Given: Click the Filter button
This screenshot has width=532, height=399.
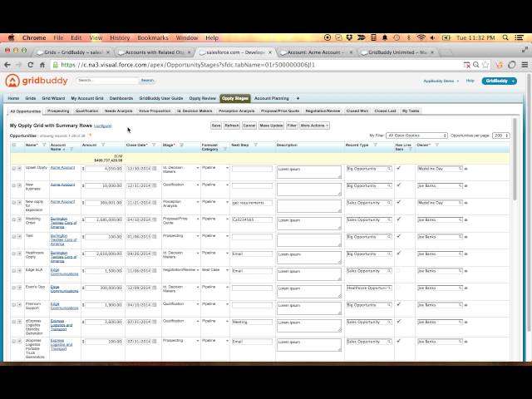Looking at the screenshot, I should (x=292, y=126).
